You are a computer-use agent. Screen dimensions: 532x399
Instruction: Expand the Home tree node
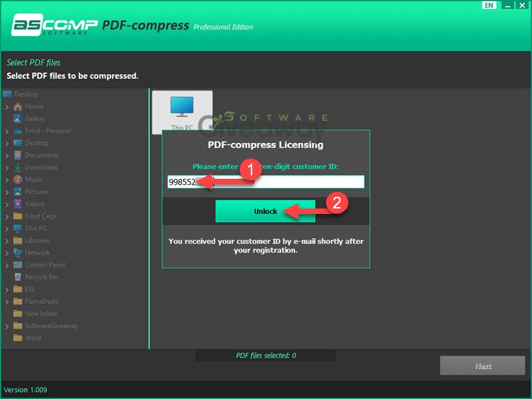[x=7, y=107]
